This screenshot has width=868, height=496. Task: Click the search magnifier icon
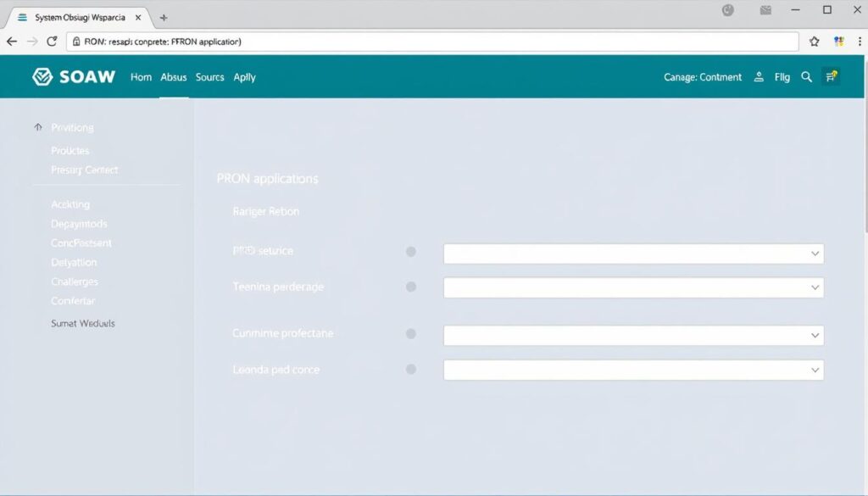point(806,76)
